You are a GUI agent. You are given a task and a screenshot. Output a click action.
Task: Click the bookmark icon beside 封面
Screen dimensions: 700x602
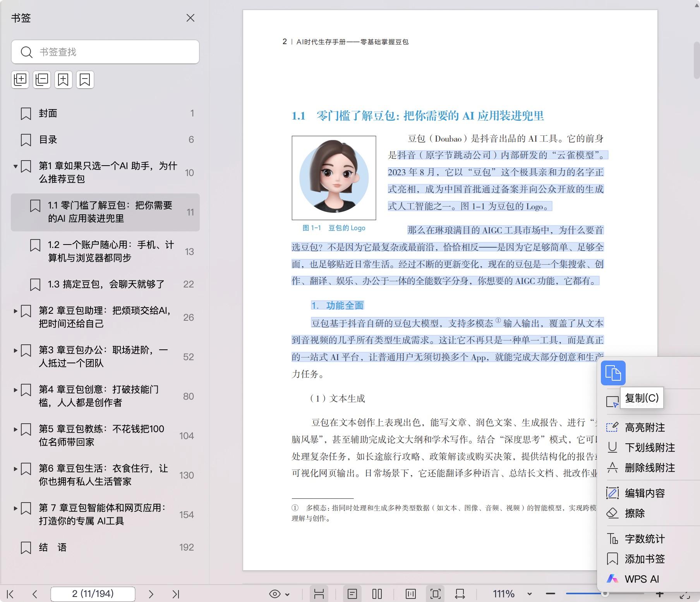(x=26, y=114)
